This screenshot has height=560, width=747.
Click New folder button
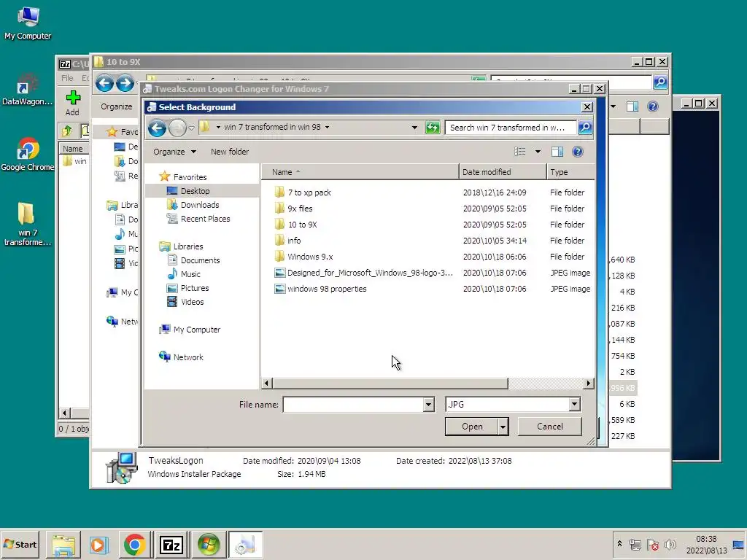point(230,152)
